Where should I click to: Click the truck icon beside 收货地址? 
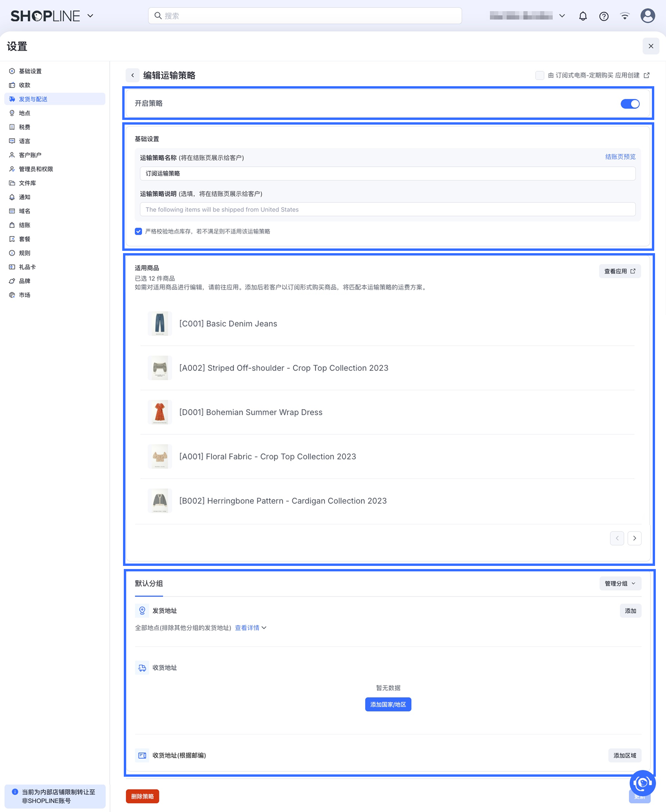tap(142, 667)
